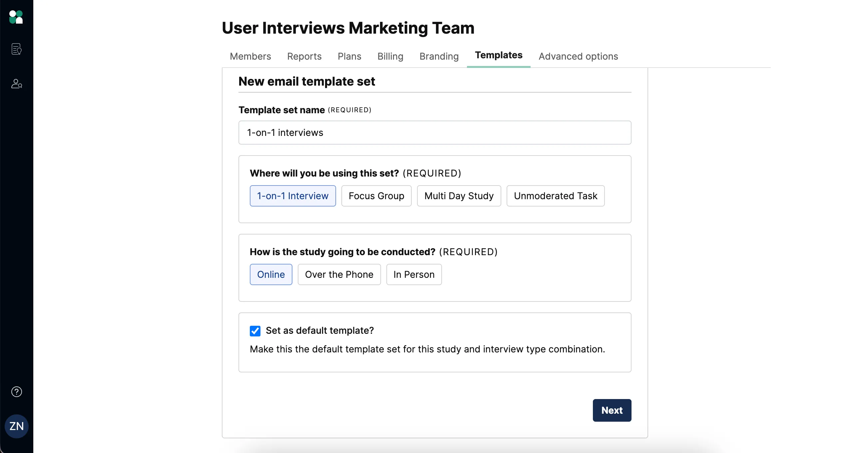The image size is (868, 453).
Task: Switch to the Members tab
Action: click(250, 56)
